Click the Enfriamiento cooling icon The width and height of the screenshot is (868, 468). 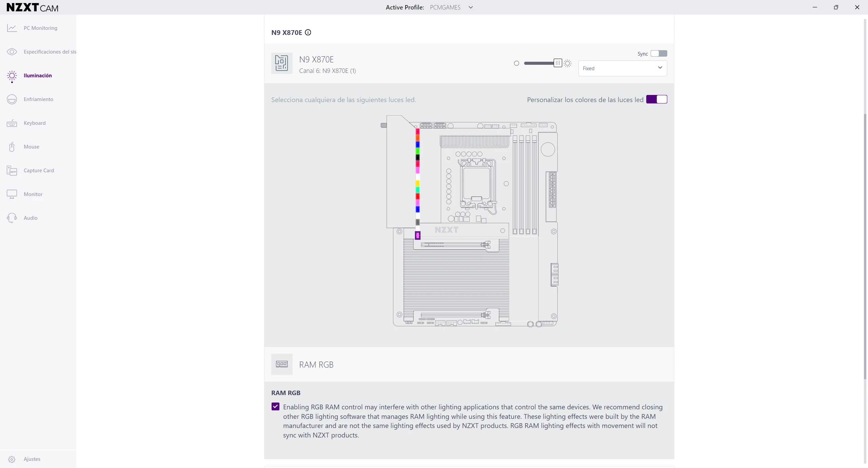[12, 99]
